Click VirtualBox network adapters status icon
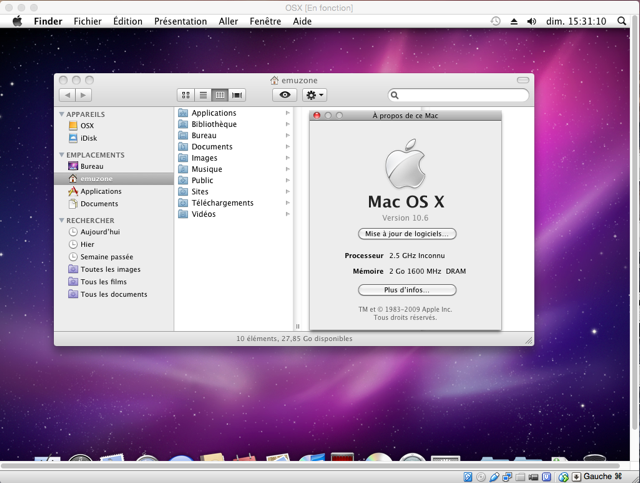640x483 pixels. click(507, 477)
